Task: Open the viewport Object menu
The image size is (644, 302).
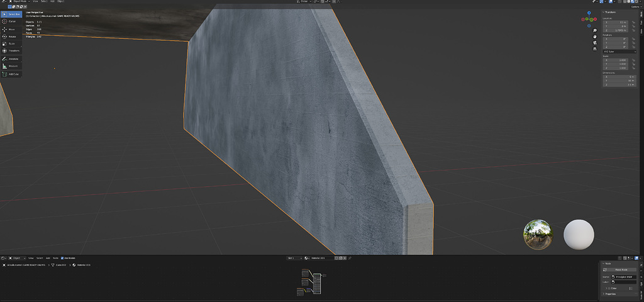Action: 61,1
